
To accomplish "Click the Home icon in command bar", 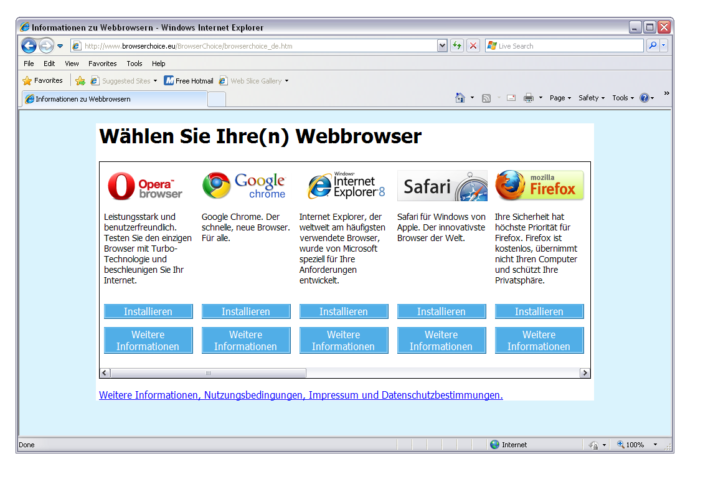I will 460,98.
